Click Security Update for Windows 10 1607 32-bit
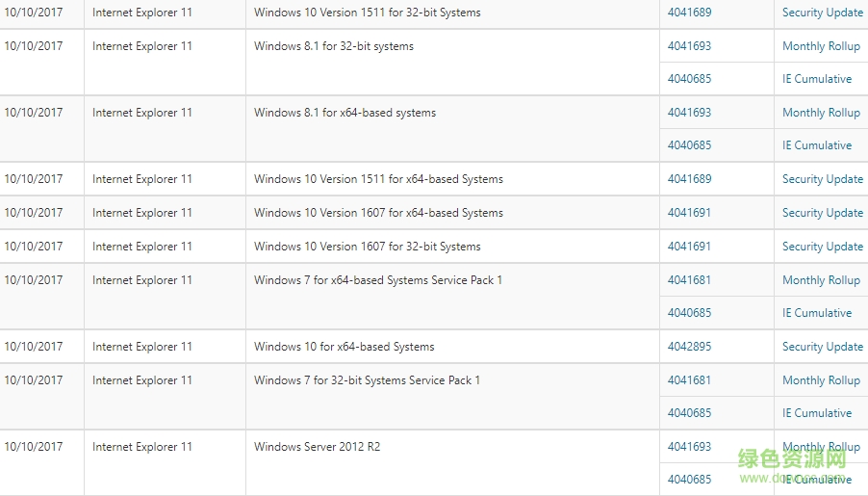This screenshot has height=496, width=868. (822, 247)
